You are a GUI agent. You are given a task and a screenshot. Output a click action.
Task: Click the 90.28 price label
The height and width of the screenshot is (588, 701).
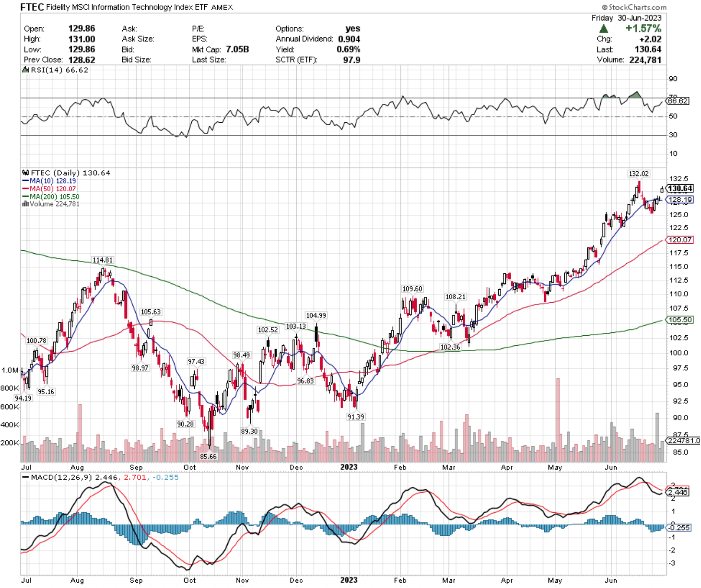click(186, 424)
